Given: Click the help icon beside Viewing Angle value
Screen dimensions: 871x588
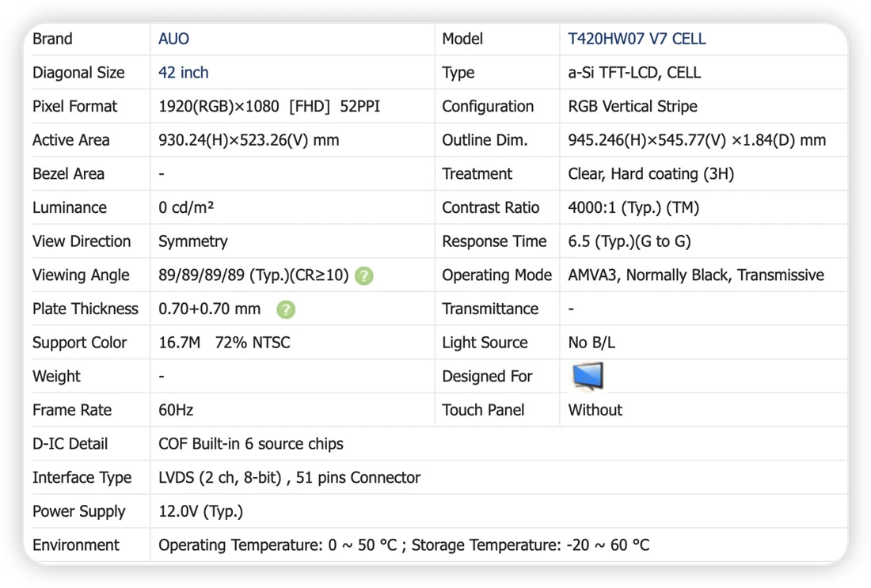Looking at the screenshot, I should tap(364, 275).
